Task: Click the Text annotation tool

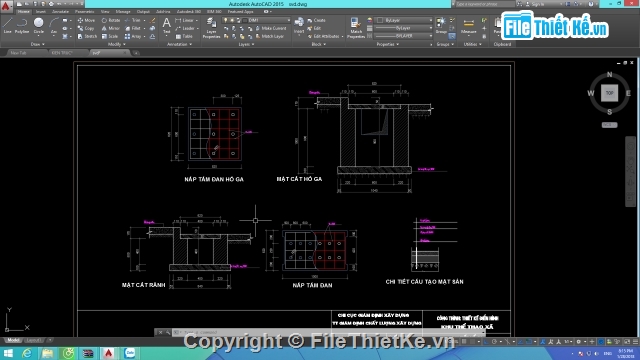Action: (x=167, y=25)
